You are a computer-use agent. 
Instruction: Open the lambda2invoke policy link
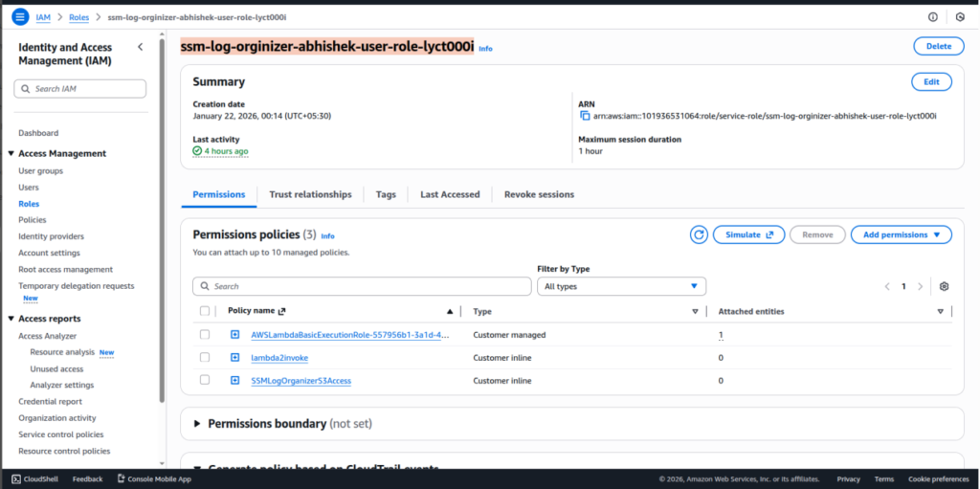[279, 358]
